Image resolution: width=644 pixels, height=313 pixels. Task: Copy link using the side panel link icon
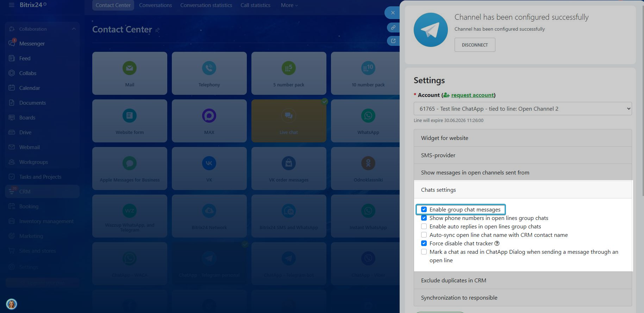[x=393, y=27]
